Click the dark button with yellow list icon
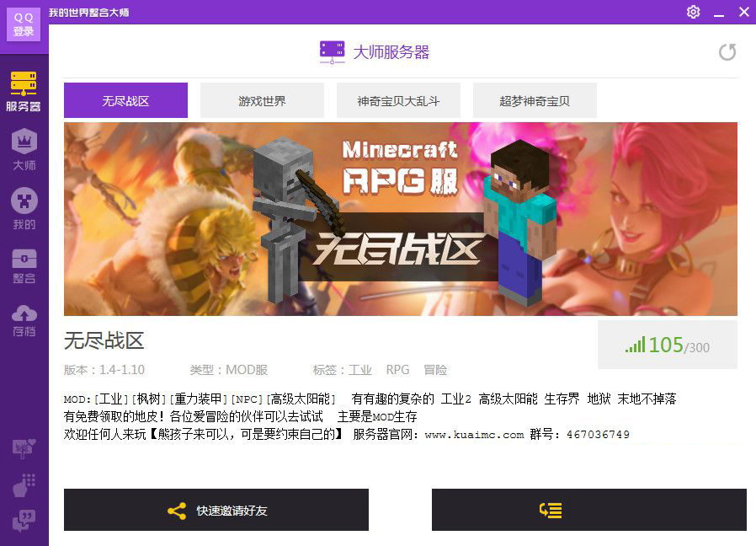The width and height of the screenshot is (756, 546). tap(589, 510)
